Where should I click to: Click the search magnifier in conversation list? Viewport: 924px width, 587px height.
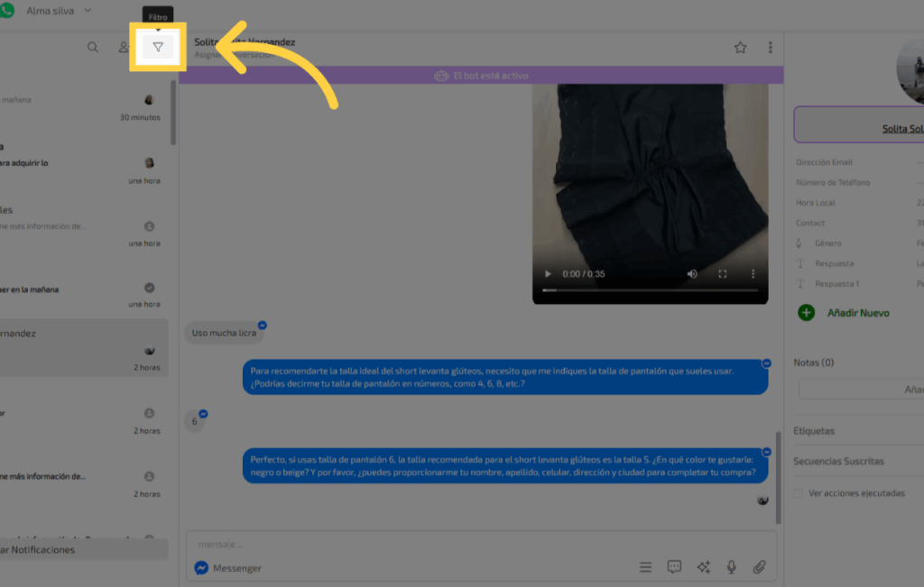93,47
